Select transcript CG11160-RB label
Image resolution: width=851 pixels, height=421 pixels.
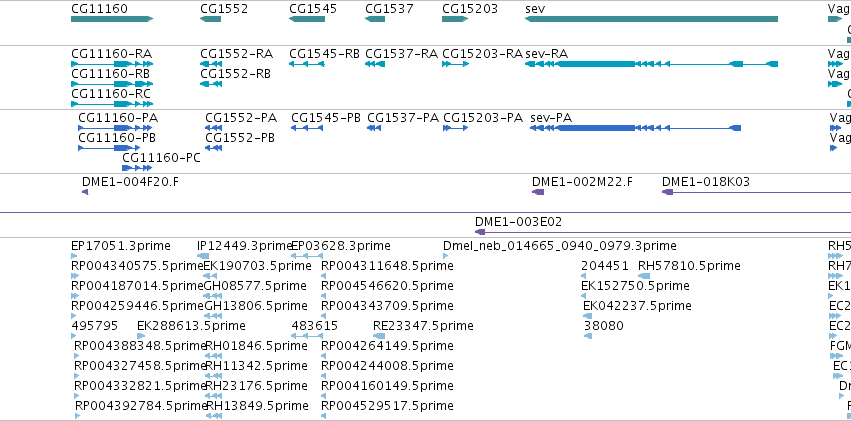(x=111, y=74)
